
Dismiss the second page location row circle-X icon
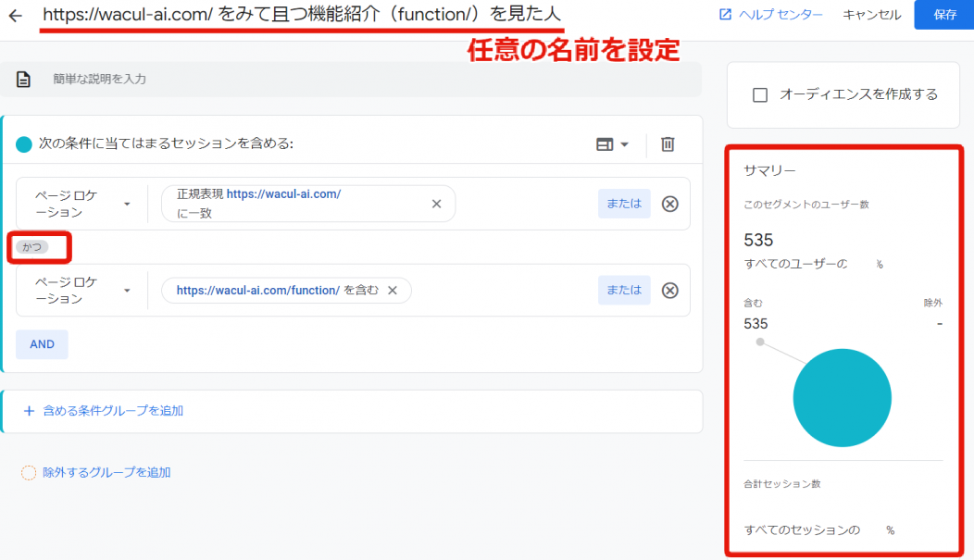(669, 290)
